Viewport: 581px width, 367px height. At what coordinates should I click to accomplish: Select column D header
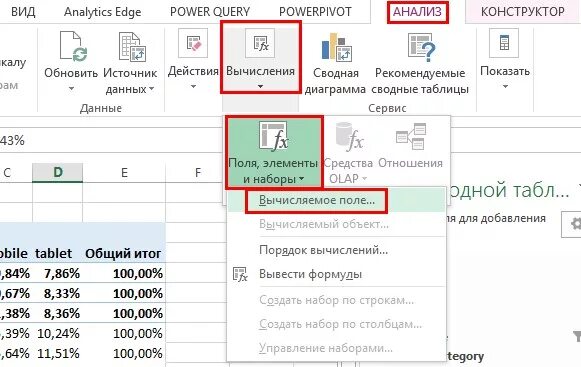(x=57, y=172)
